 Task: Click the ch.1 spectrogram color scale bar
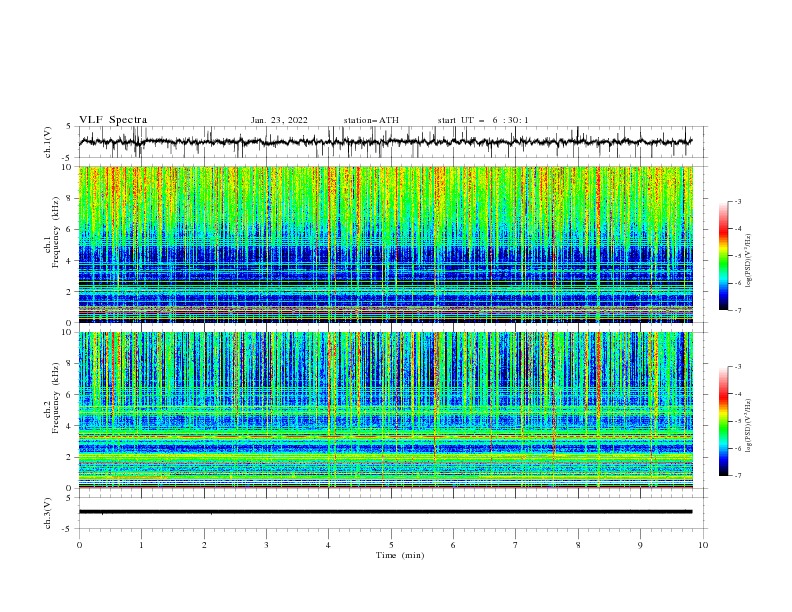coord(723,256)
